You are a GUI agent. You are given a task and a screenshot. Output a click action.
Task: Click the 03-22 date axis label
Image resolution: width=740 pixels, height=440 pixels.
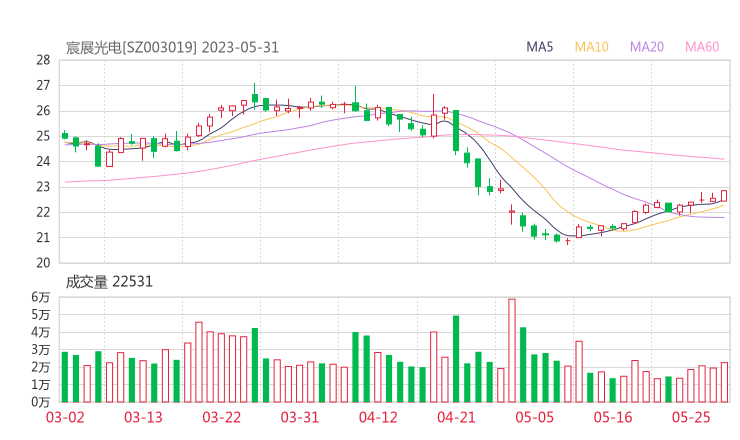tap(221, 417)
